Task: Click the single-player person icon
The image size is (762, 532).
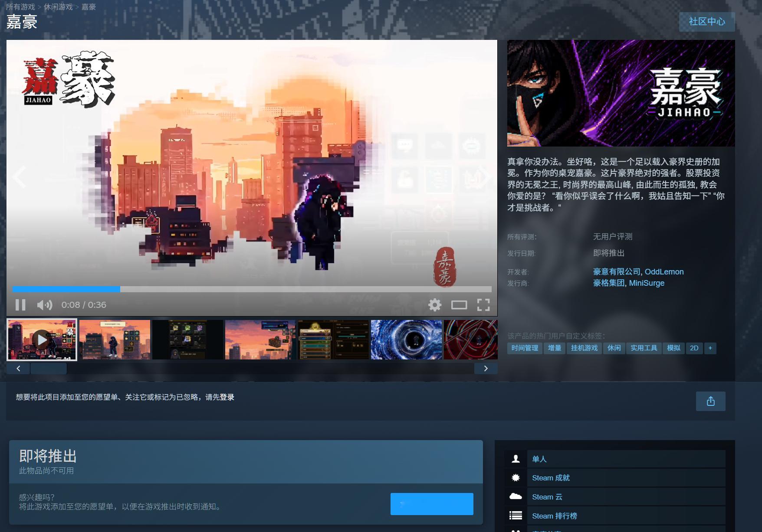Action: (516, 459)
